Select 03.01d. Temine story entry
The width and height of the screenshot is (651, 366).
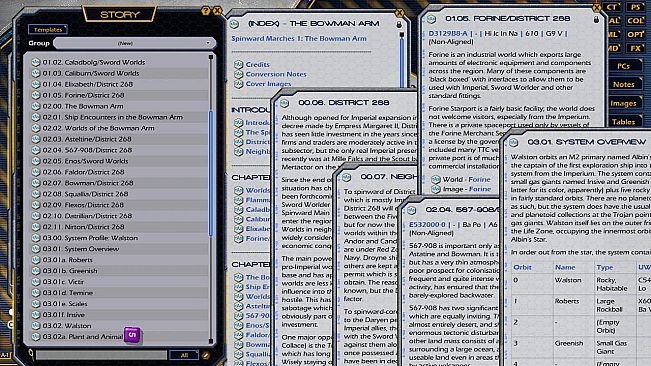click(x=120, y=293)
